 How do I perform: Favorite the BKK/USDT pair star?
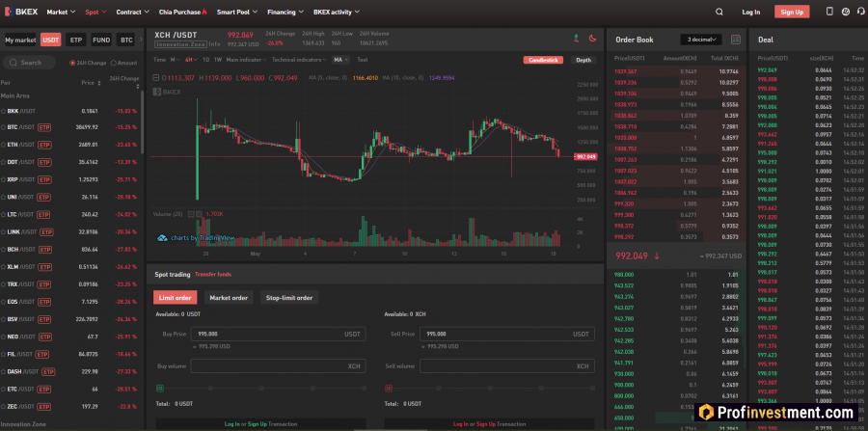click(x=3, y=111)
